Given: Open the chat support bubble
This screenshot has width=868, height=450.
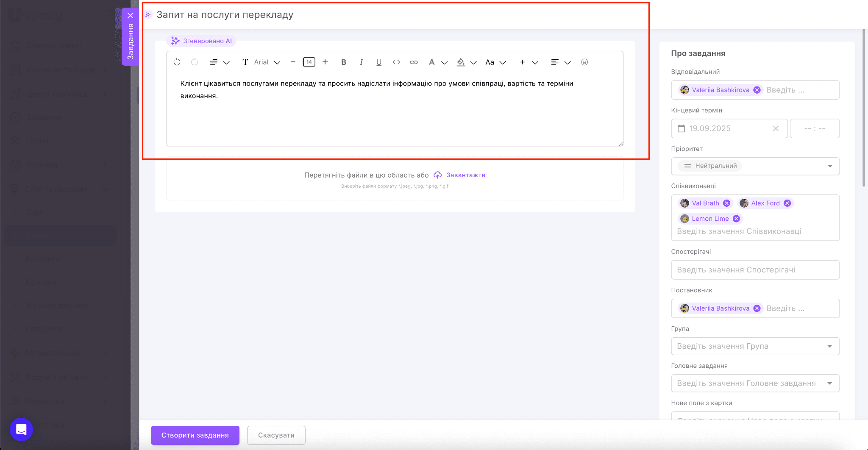Looking at the screenshot, I should 21,429.
